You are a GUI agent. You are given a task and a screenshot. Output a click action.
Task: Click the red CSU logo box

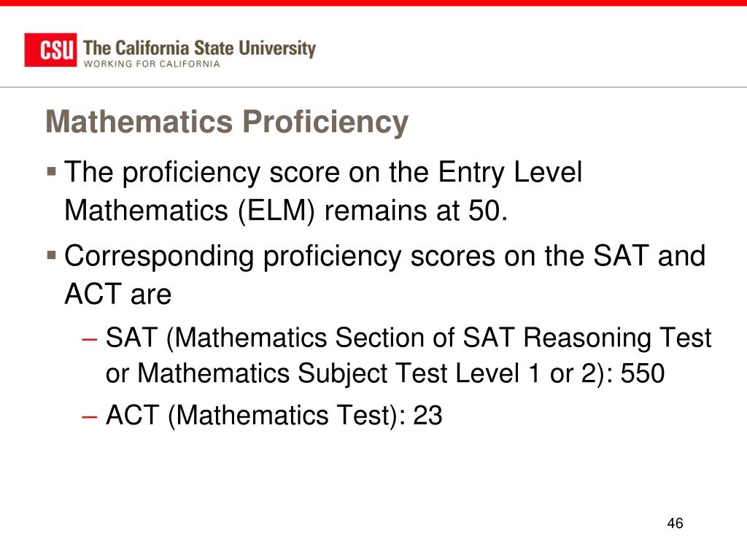coord(50,50)
